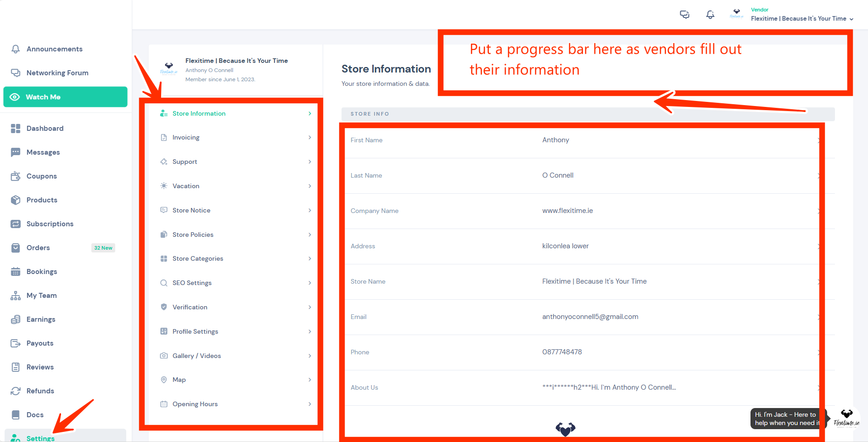
Task: Click the Bookings calendar icon
Action: [16, 272]
